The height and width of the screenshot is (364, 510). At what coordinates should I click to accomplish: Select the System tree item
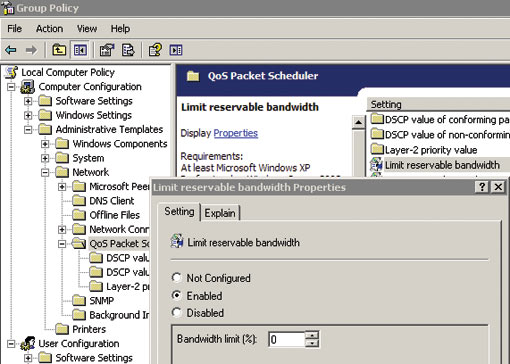pos(88,158)
